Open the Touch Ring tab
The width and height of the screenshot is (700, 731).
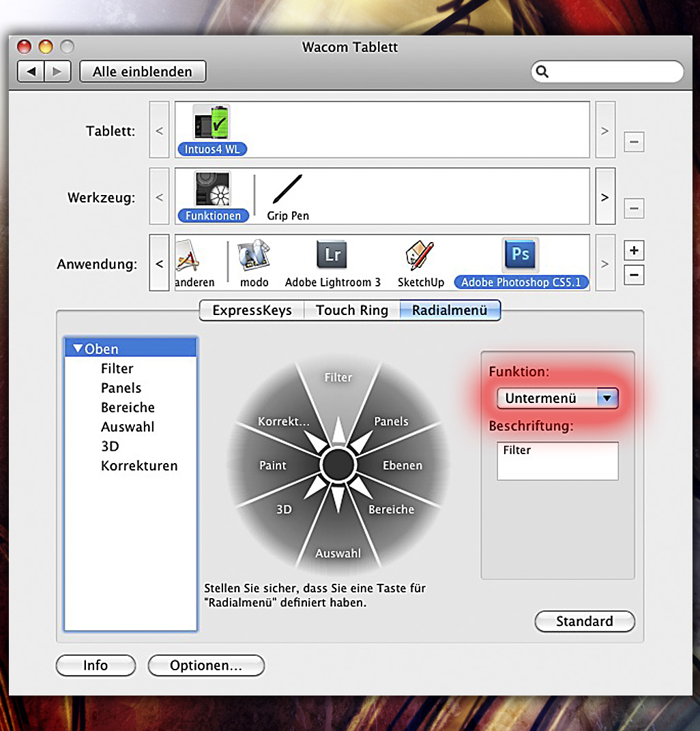coord(351,310)
